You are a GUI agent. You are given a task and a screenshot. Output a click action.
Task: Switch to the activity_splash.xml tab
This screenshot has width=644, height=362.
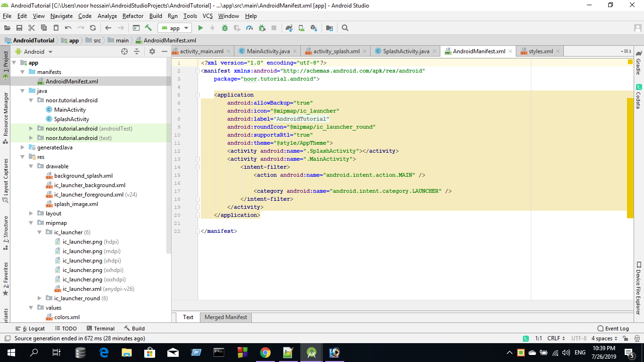click(x=337, y=51)
